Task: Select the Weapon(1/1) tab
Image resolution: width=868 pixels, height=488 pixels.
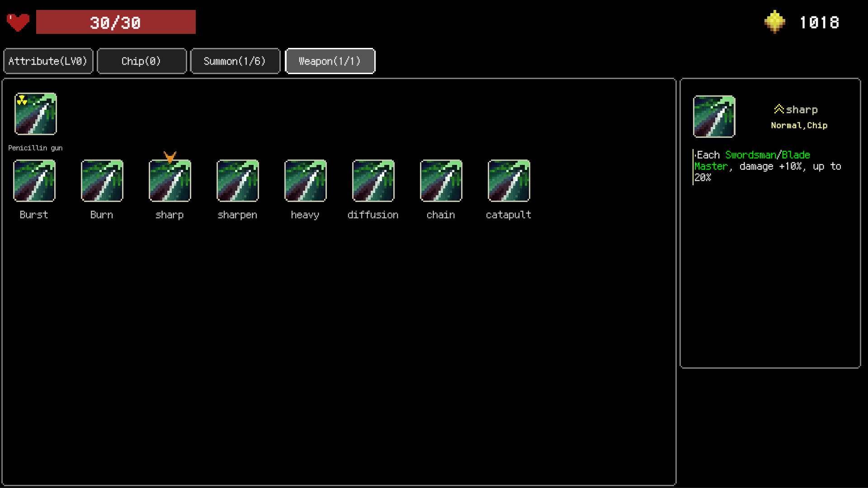Action: click(x=330, y=61)
